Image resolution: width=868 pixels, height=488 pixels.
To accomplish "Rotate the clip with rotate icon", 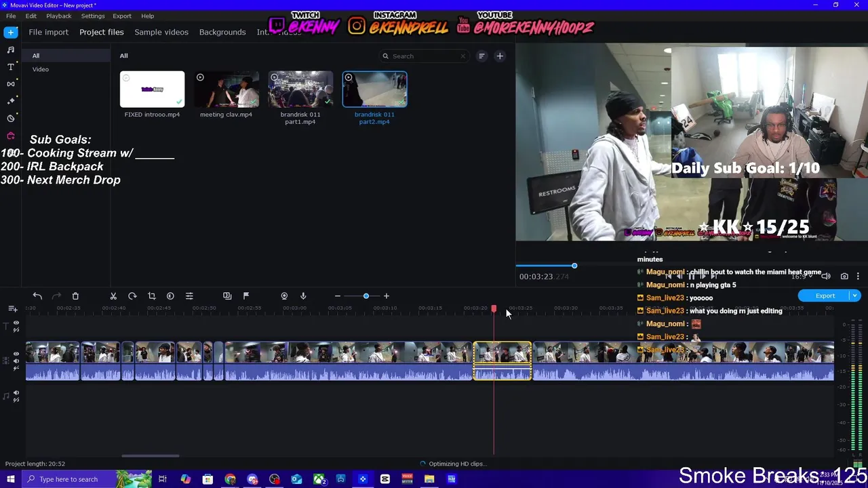I will tap(132, 296).
